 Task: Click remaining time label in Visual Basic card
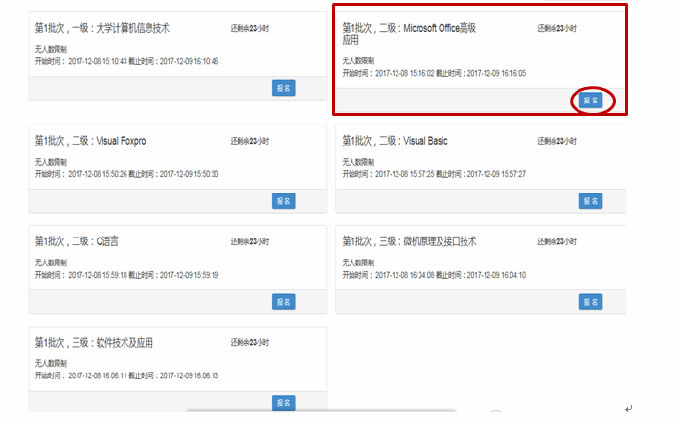(x=559, y=141)
